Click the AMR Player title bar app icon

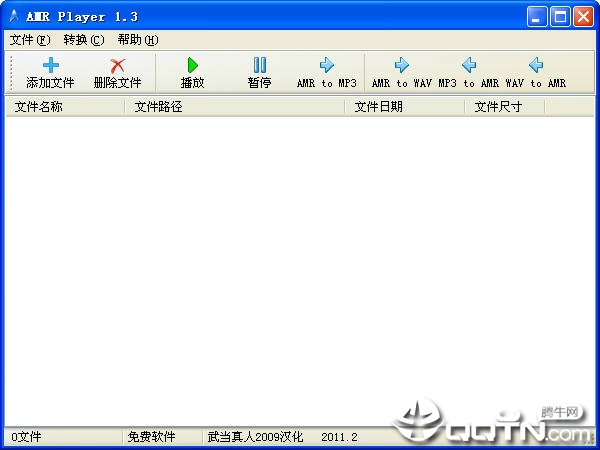[14, 16]
